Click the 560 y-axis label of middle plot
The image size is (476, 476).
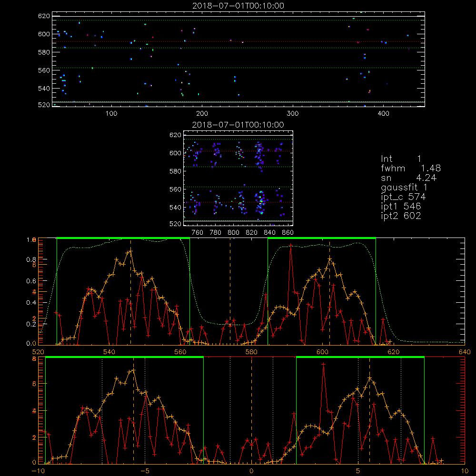175,189
